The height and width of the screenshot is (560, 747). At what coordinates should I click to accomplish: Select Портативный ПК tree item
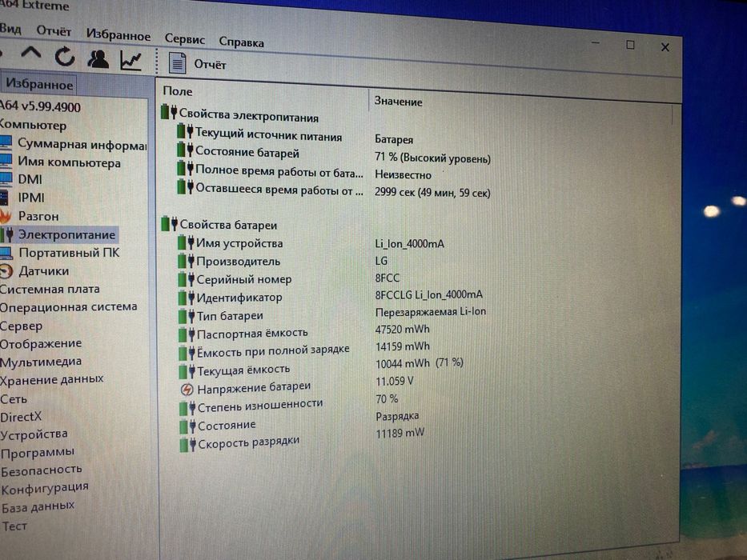coord(69,252)
